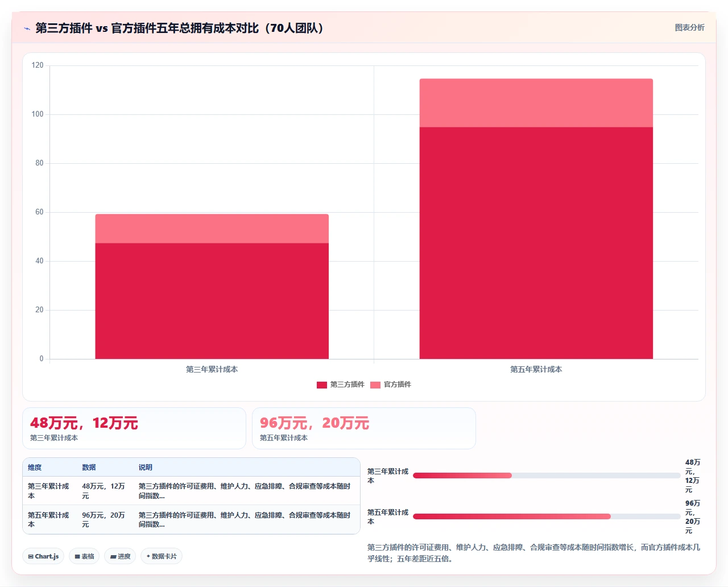Toggle the 第三方插件 legend swatch
Image resolution: width=728 pixels, height=587 pixels.
pos(322,385)
